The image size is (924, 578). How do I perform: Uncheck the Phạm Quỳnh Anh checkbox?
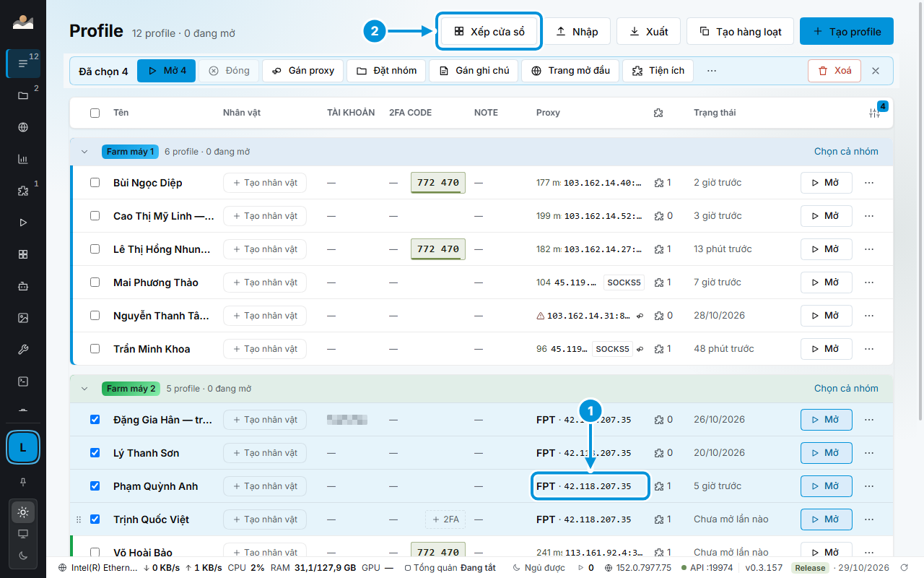coord(95,486)
